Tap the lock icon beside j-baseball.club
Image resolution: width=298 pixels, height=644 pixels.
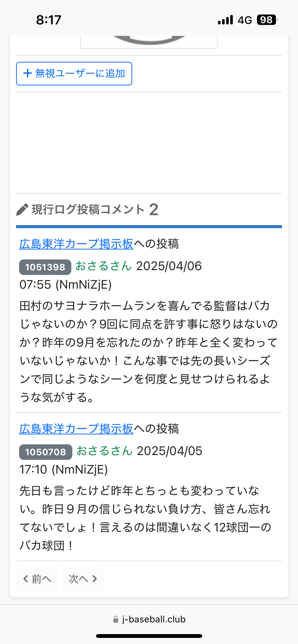click(116, 619)
